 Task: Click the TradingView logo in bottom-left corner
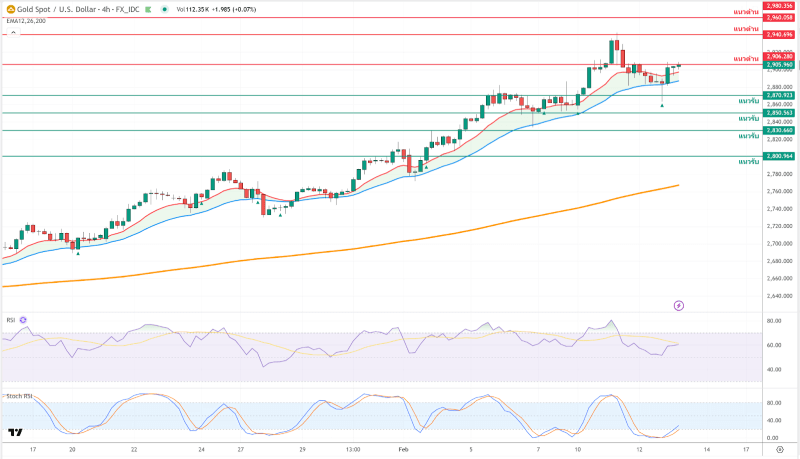(x=15, y=433)
